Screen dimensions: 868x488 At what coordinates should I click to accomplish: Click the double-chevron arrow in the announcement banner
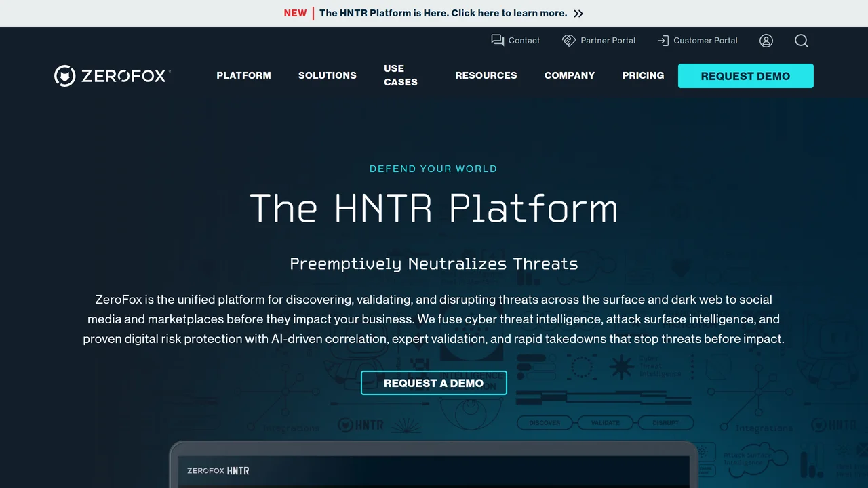click(x=578, y=14)
